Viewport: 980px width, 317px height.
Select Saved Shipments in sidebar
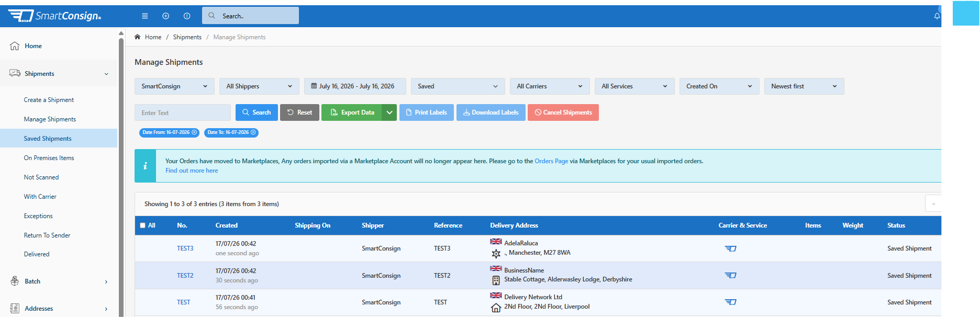[x=59, y=139]
